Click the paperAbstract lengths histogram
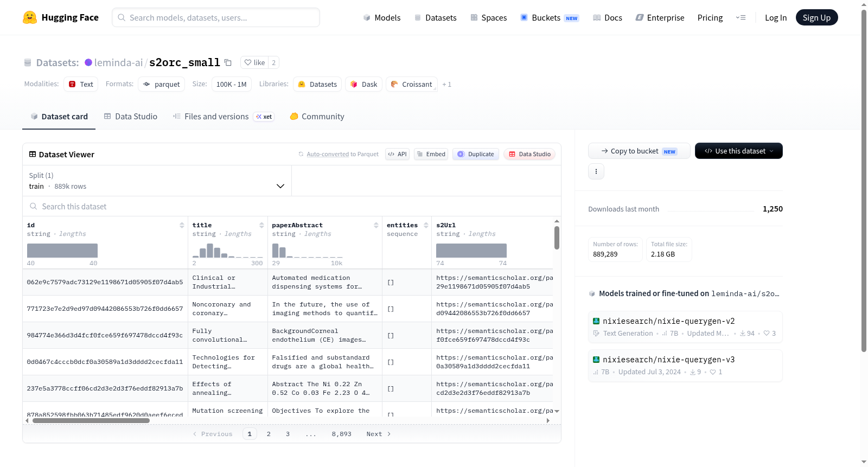The width and height of the screenshot is (868, 467). point(308,251)
